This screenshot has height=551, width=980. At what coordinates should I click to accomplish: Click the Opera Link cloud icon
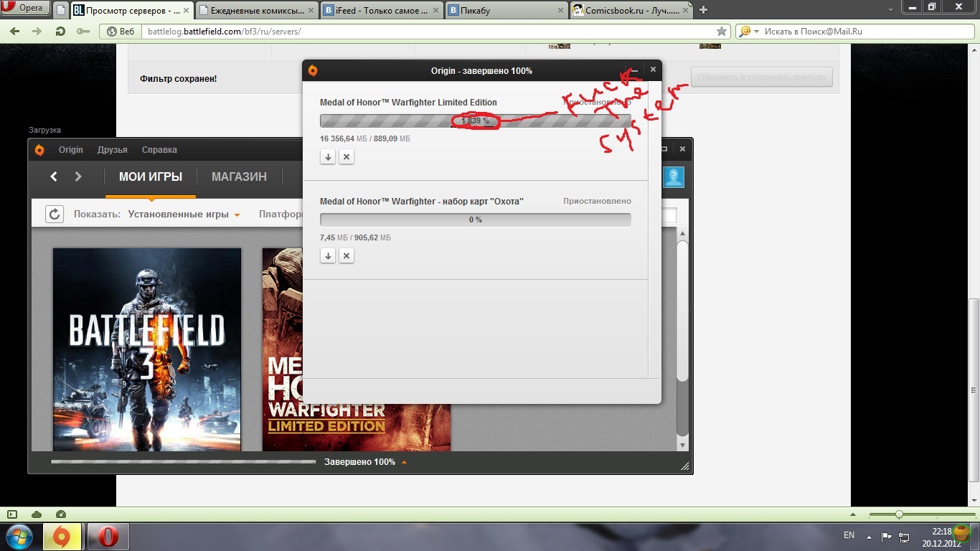pyautogui.click(x=37, y=514)
